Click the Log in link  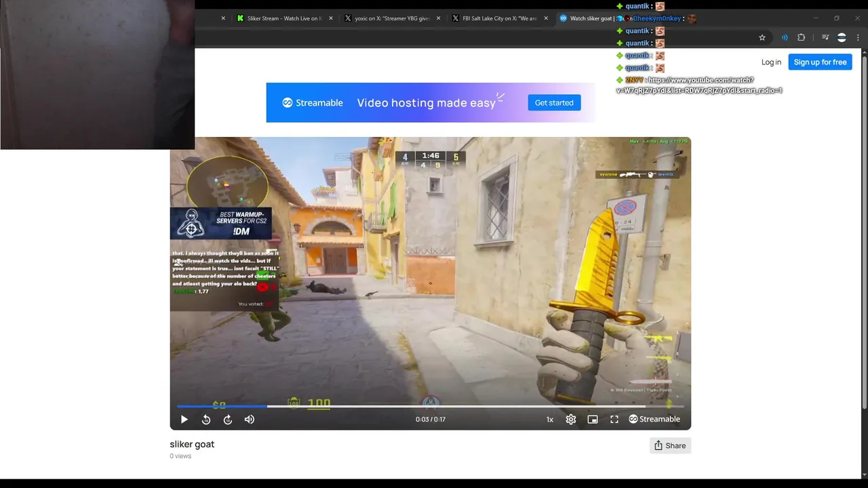point(771,62)
